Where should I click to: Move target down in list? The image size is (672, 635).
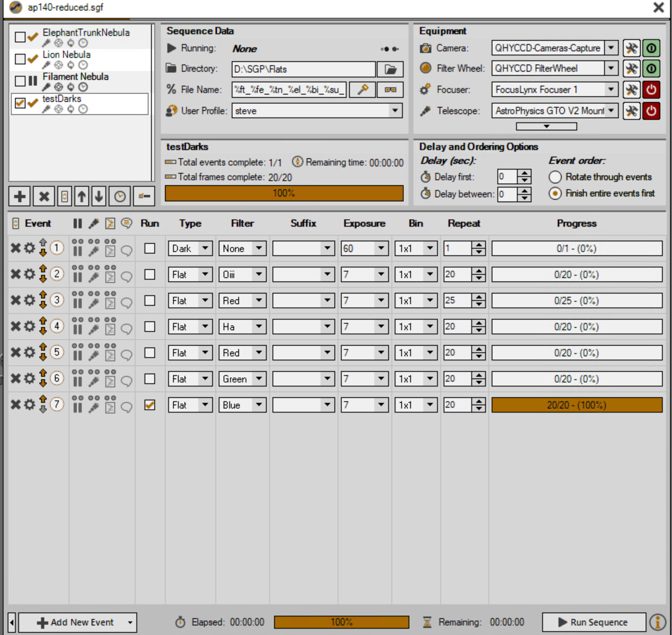click(x=98, y=196)
